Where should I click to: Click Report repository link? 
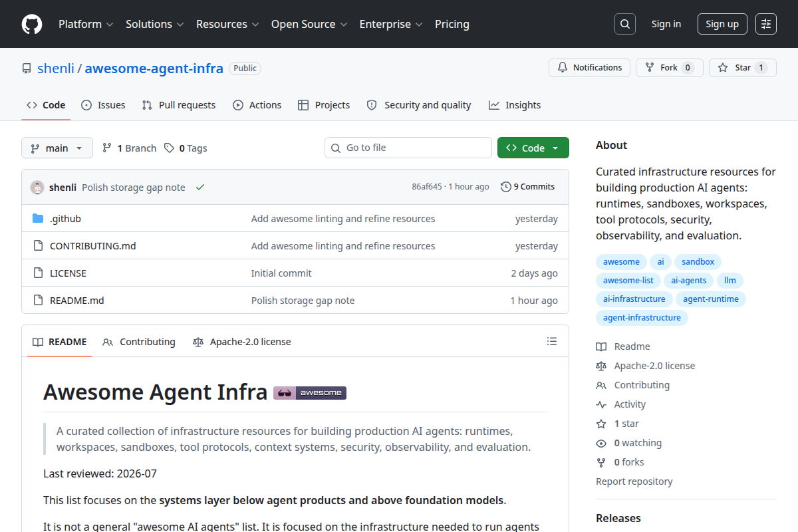634,481
